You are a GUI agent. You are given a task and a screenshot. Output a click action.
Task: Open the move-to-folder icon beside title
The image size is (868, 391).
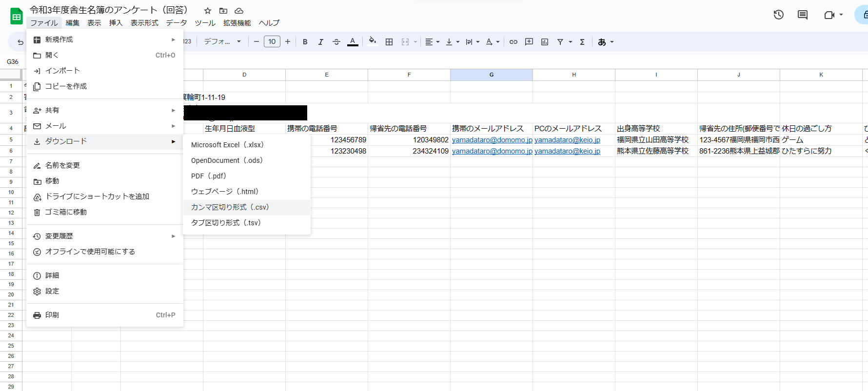coord(223,11)
